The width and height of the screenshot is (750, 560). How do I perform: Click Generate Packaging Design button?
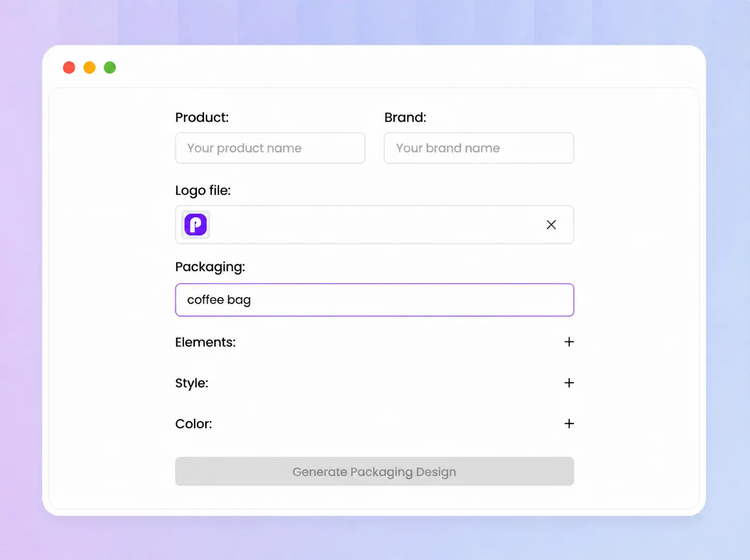coord(374,471)
